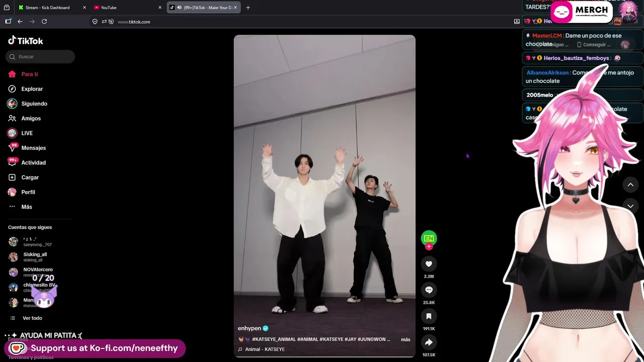Open the Para ti feed
Image resolution: width=644 pixels, height=362 pixels.
30,74
